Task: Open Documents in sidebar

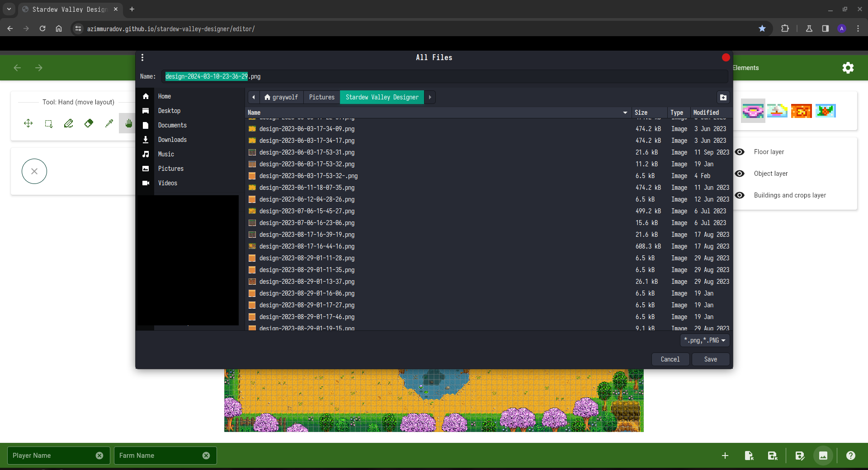Action: tap(172, 125)
